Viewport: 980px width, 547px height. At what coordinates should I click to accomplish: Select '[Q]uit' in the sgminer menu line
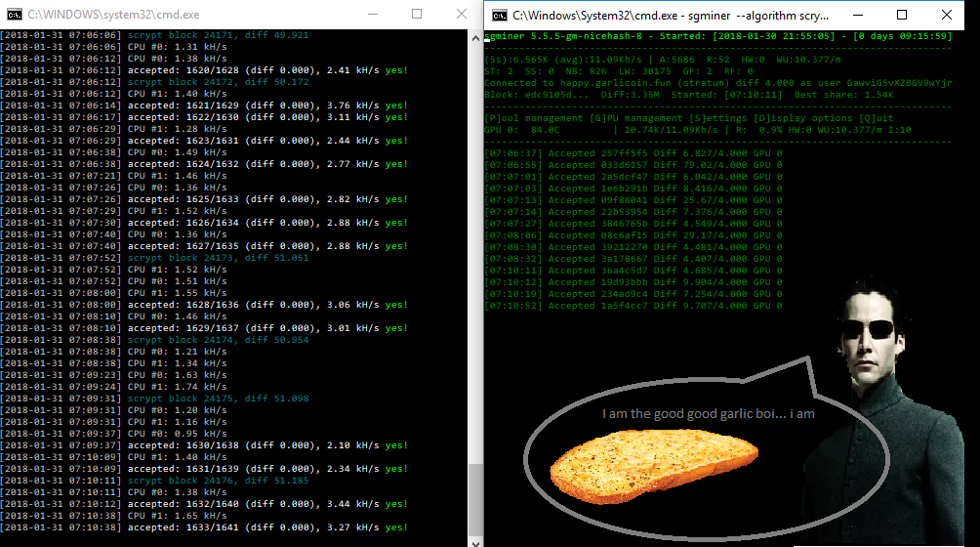click(x=877, y=118)
